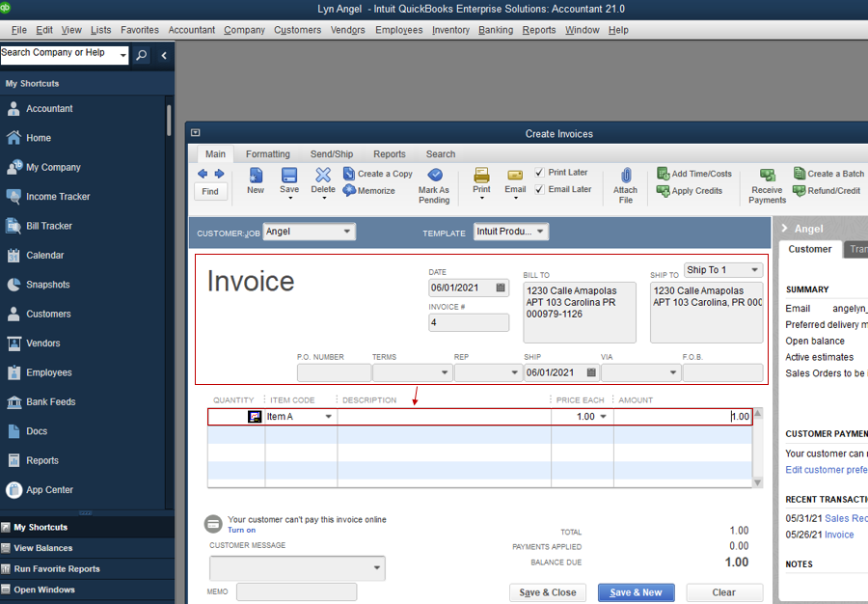The image size is (868, 604).
Task: Open the Price Each dropdown arrow
Action: click(x=604, y=416)
